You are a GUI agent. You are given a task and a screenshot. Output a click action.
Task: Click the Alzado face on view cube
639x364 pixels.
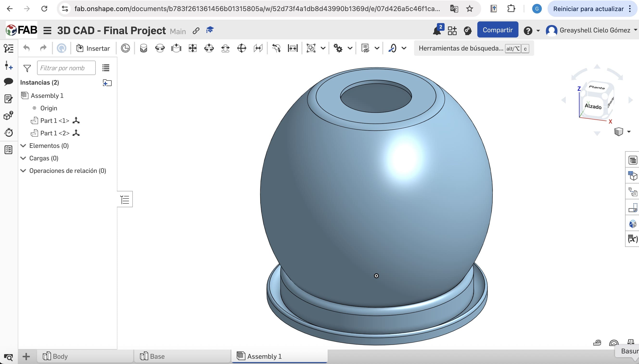pos(593,106)
